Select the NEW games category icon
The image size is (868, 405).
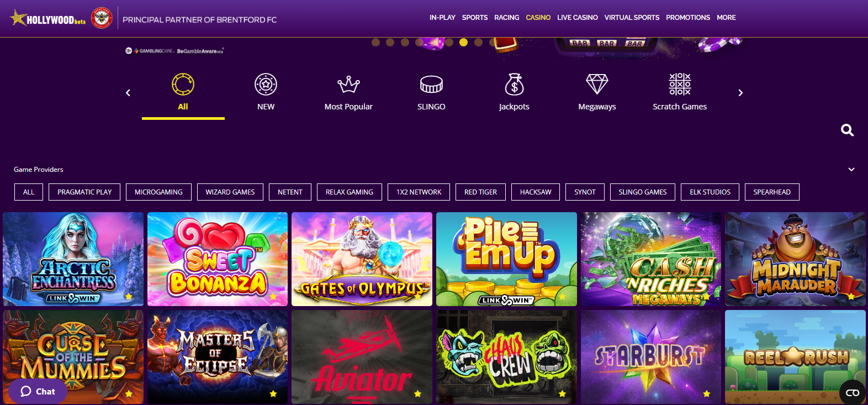point(266,85)
